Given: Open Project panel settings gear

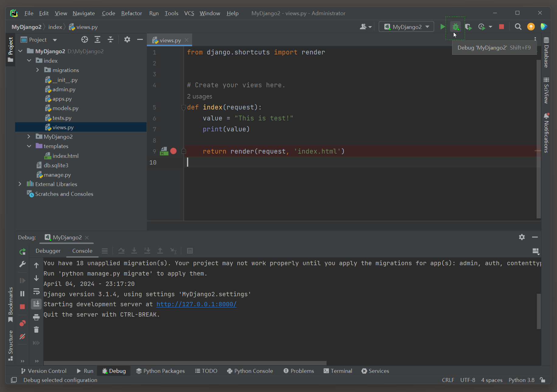Looking at the screenshot, I should pyautogui.click(x=127, y=40).
